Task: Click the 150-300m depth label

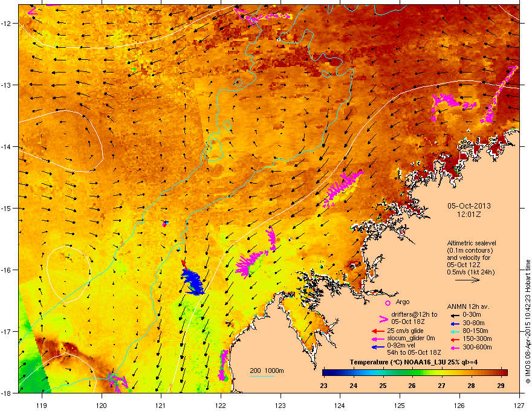Action: pos(477,338)
